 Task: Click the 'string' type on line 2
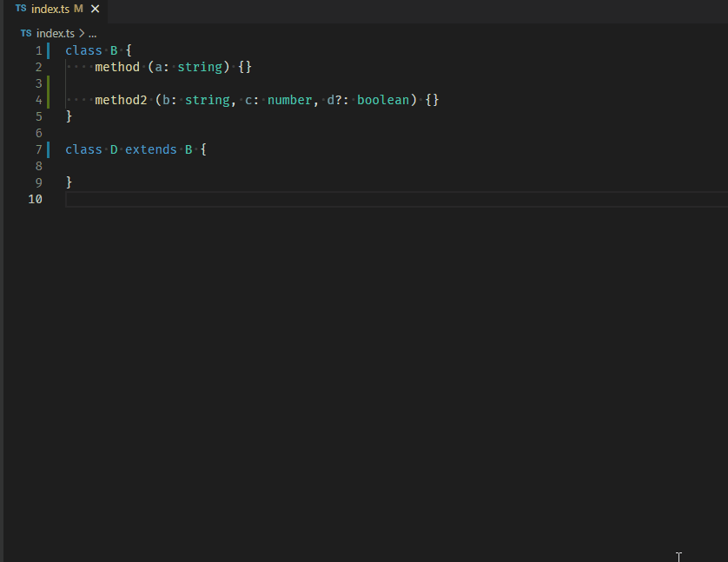click(x=200, y=67)
